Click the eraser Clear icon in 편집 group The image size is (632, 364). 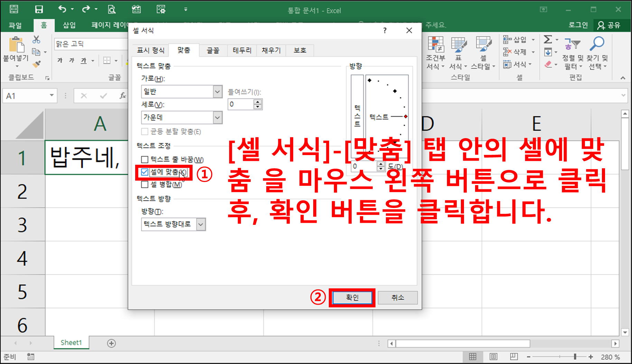[x=548, y=64]
